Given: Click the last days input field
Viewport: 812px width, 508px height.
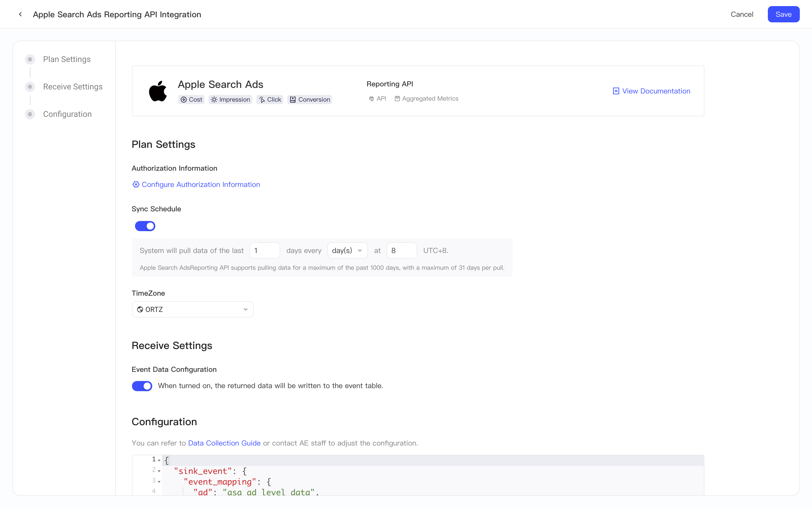Looking at the screenshot, I should [265, 250].
